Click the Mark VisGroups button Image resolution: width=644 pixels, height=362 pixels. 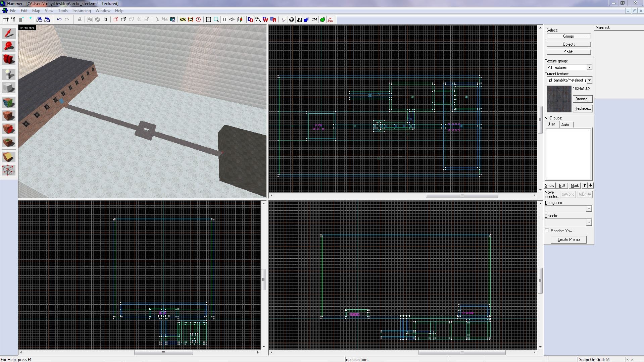pos(575,186)
